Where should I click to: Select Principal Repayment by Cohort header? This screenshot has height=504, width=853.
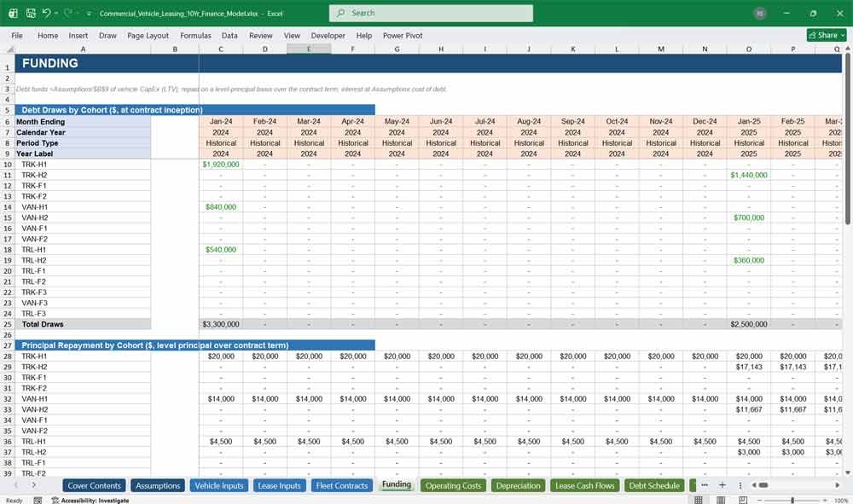click(x=194, y=345)
